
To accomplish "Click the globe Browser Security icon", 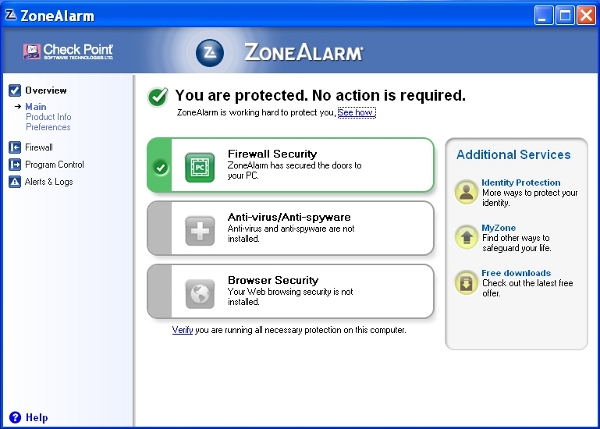I will click(200, 294).
